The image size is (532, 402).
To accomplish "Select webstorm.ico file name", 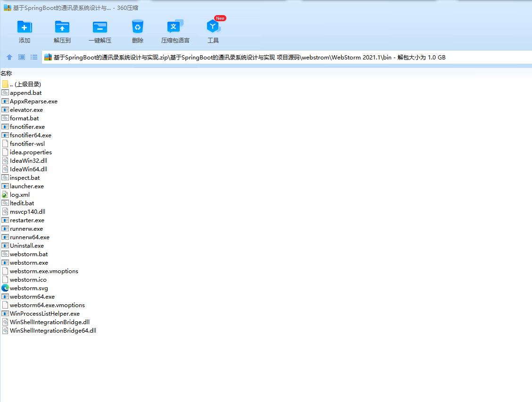I will point(28,280).
